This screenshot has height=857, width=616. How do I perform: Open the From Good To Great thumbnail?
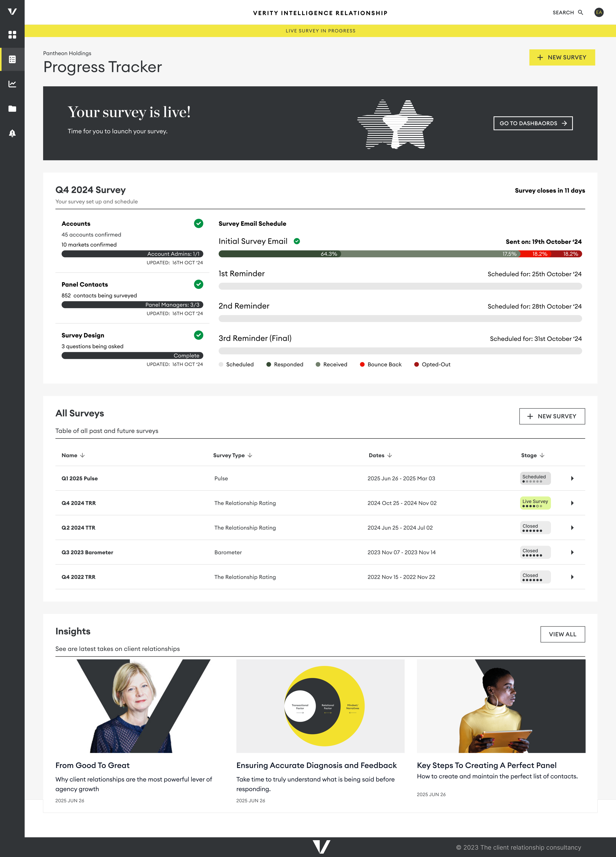point(140,706)
